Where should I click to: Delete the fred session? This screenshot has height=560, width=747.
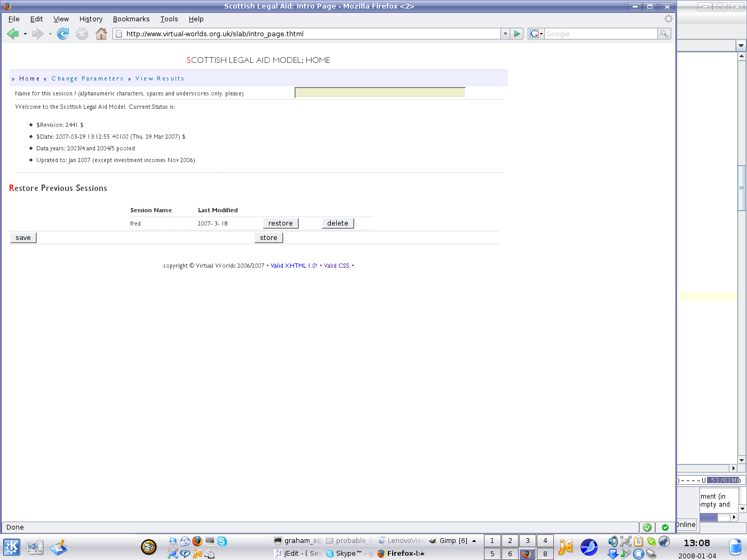338,223
